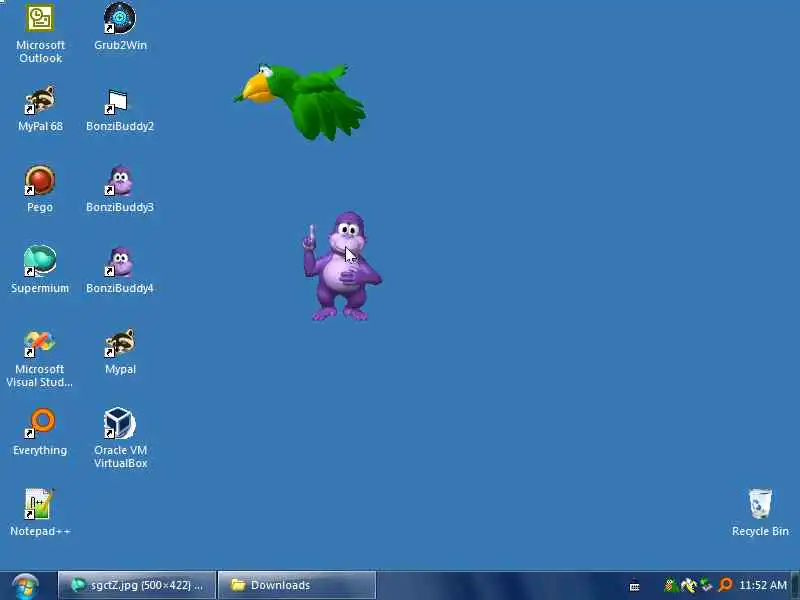
Task: Open the clock showing 11:52 AM
Action: click(763, 585)
